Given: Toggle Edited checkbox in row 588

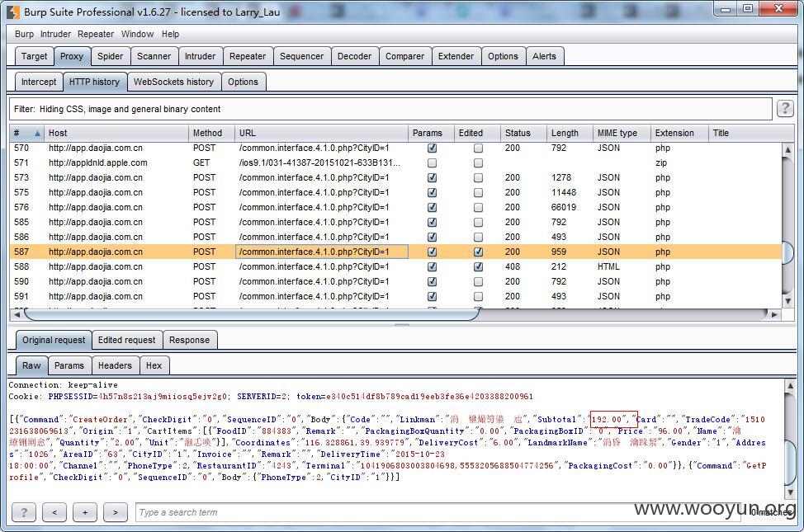Looking at the screenshot, I should point(479,267).
